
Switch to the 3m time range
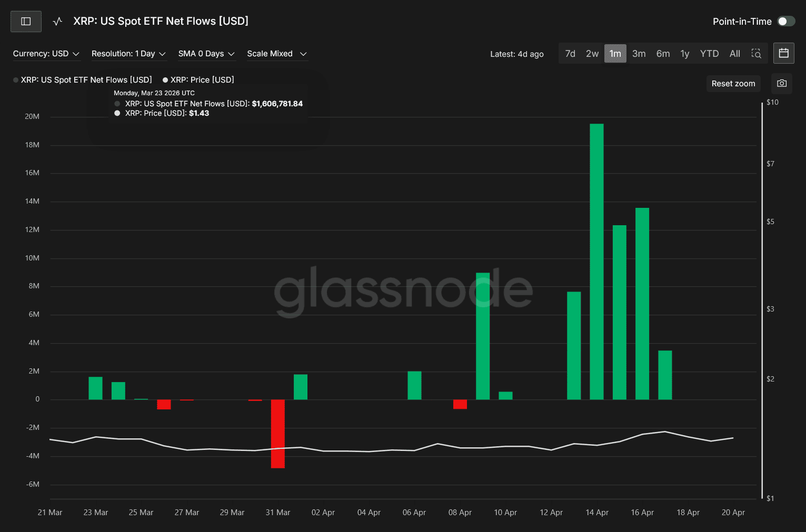pos(639,54)
